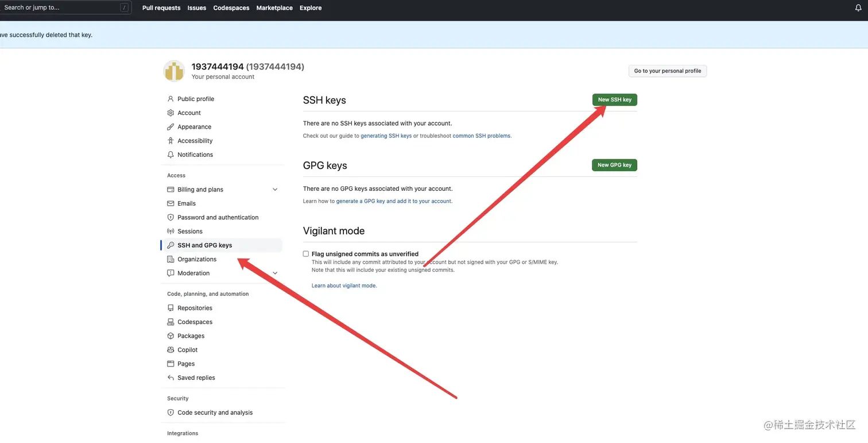Click the Account gear icon

click(170, 113)
